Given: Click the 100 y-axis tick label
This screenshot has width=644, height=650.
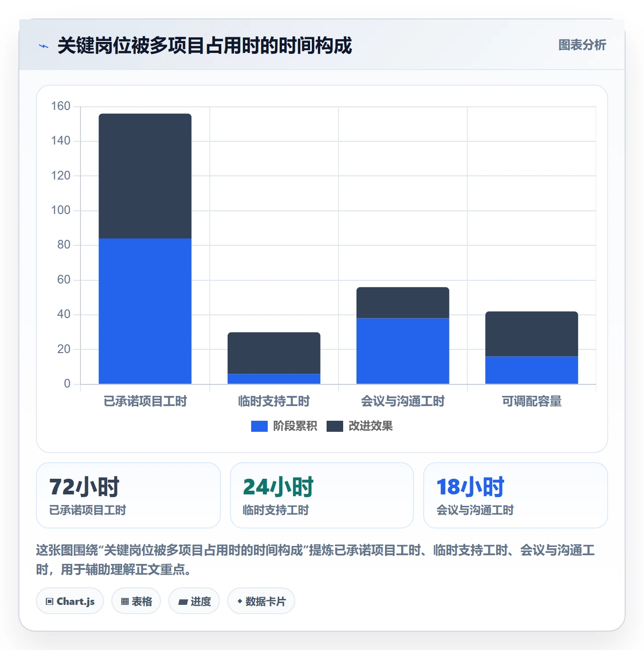Looking at the screenshot, I should coord(61,210).
